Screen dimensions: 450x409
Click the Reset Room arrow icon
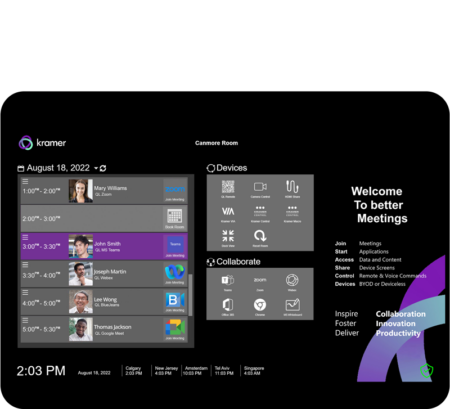260,236
